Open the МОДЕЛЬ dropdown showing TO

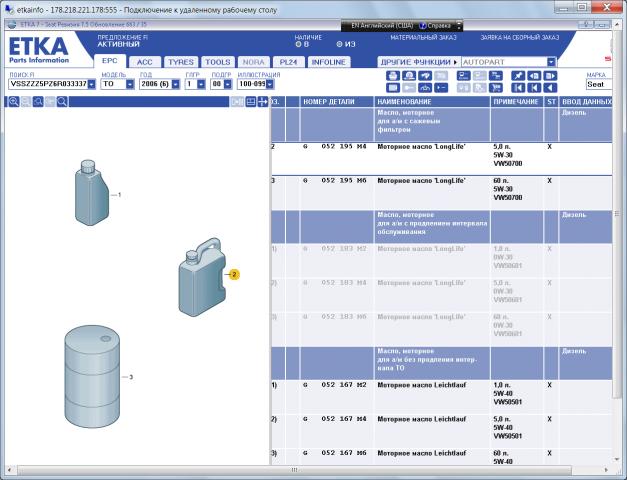click(x=130, y=84)
